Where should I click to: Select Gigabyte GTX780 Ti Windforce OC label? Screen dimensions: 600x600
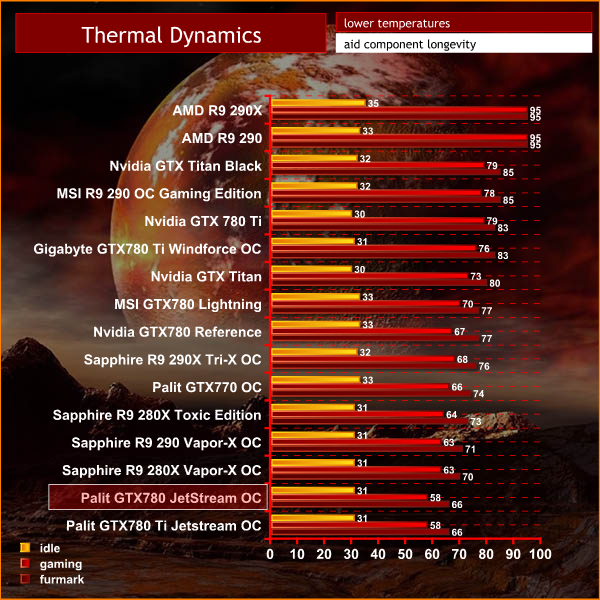click(147, 249)
